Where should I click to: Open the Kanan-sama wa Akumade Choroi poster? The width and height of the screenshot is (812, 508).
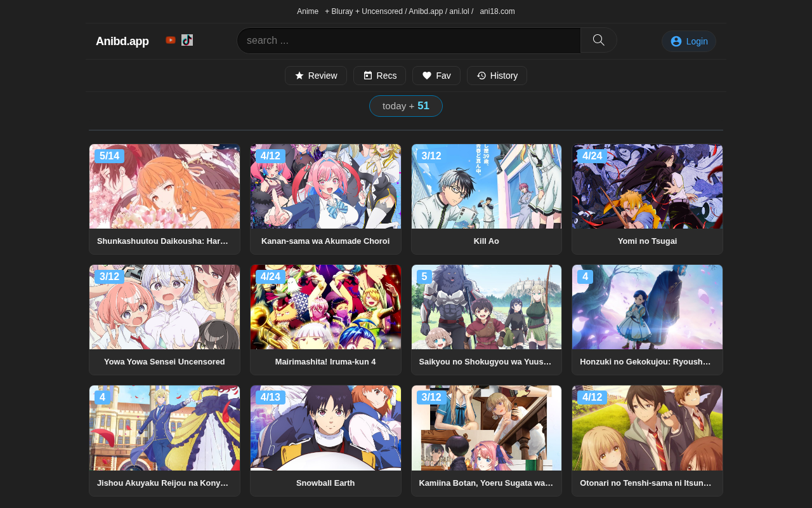(325, 186)
